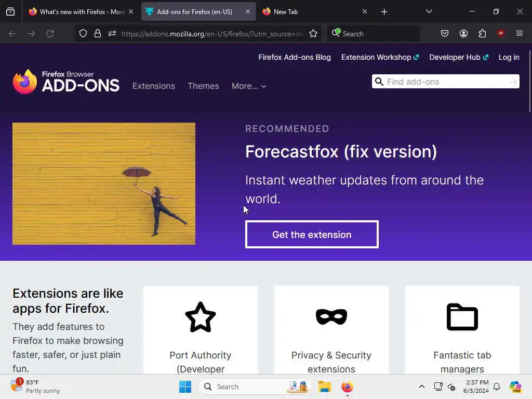Image resolution: width=532 pixels, height=399 pixels.
Task: Click the page vertical scrollbar
Action: pyautogui.click(x=529, y=82)
